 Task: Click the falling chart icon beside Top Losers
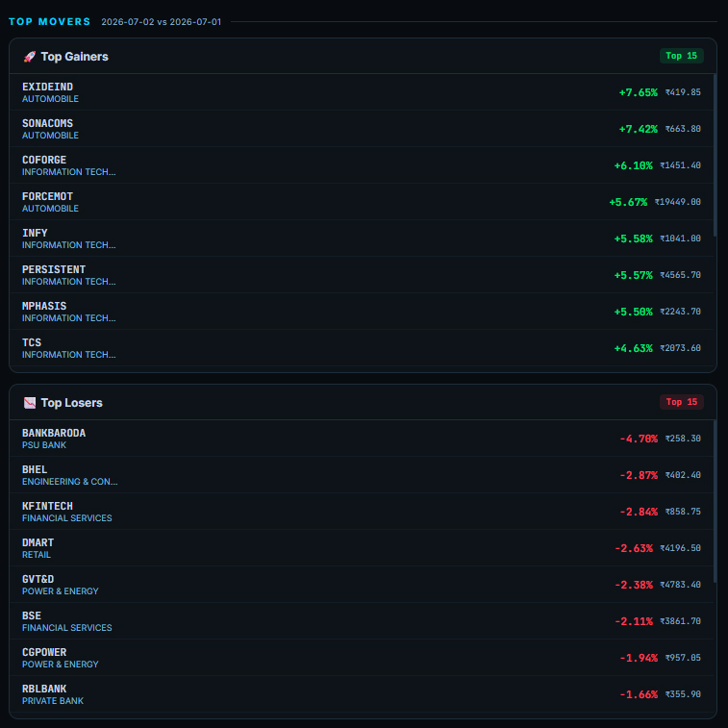(x=30, y=403)
